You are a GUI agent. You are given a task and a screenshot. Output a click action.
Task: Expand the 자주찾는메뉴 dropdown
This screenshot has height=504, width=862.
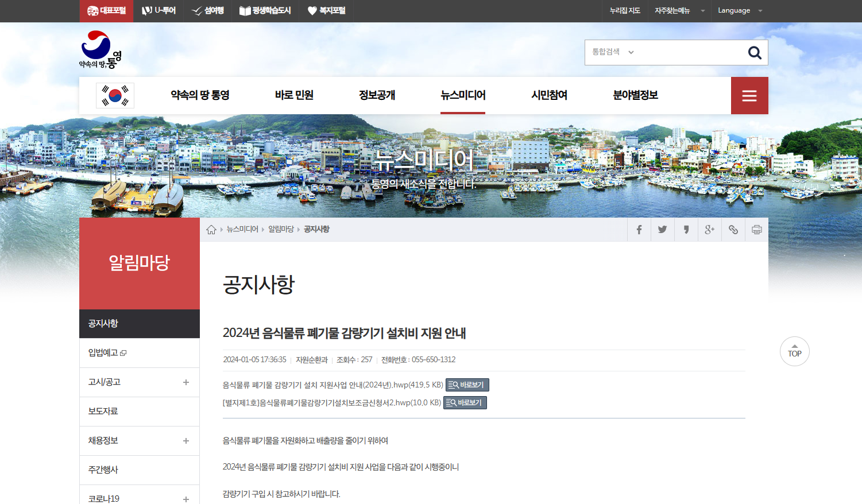click(x=679, y=11)
